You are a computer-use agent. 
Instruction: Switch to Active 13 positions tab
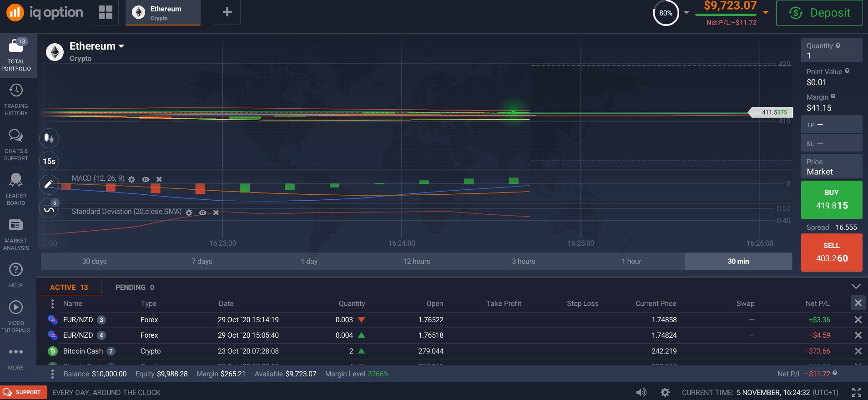click(x=69, y=287)
